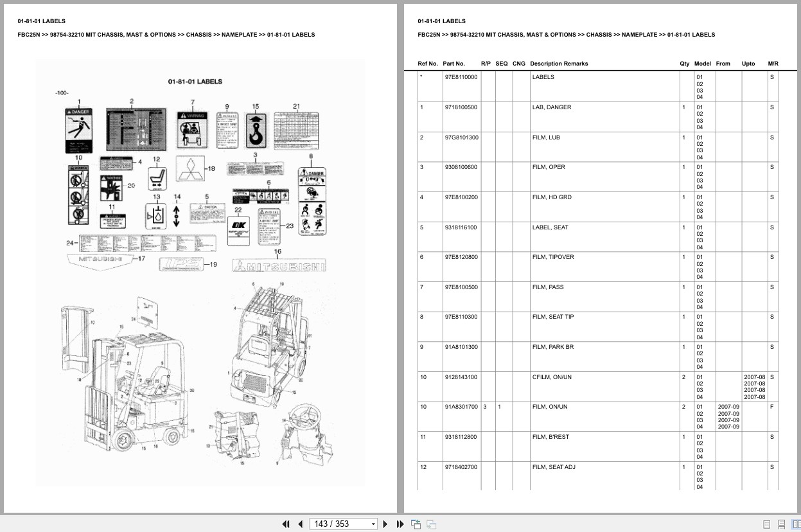801x532 pixels.
Task: Click part number 9308100600
Action: 460,167
